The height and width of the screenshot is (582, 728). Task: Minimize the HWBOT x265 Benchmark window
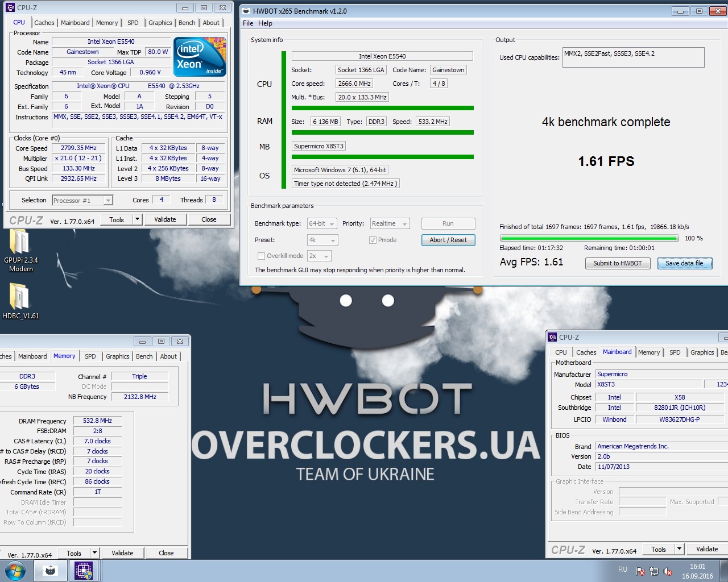coord(681,11)
